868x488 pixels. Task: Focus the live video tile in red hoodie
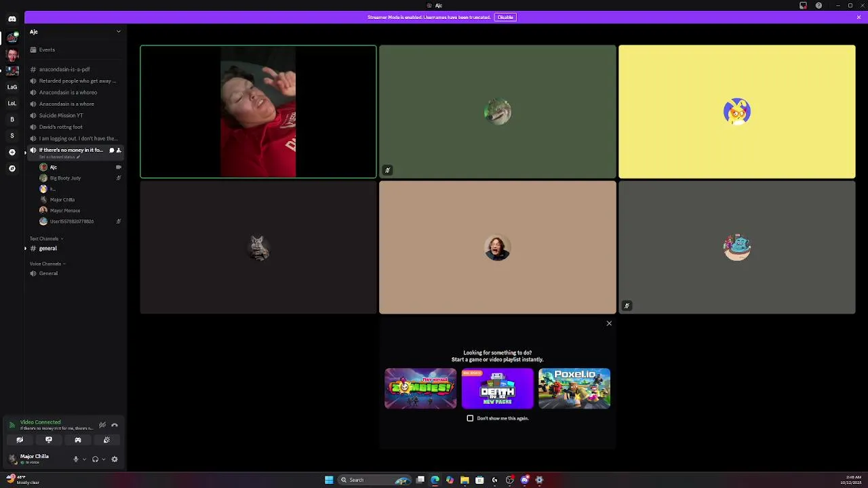(x=258, y=112)
